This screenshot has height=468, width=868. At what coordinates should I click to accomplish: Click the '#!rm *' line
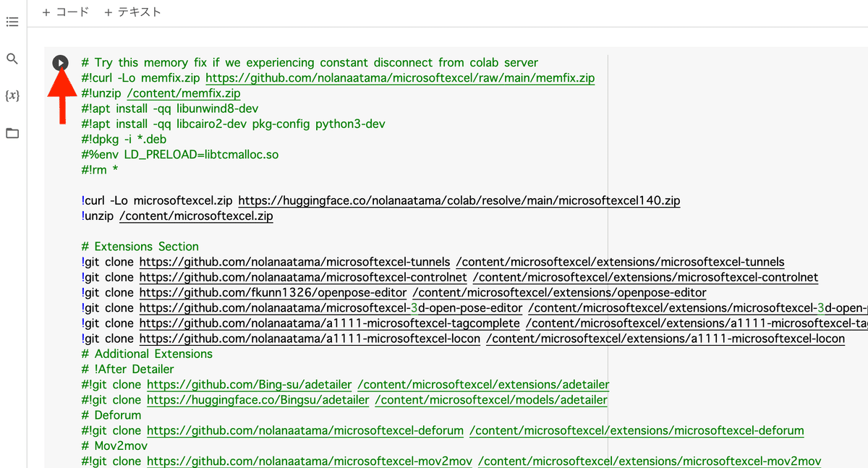point(100,170)
